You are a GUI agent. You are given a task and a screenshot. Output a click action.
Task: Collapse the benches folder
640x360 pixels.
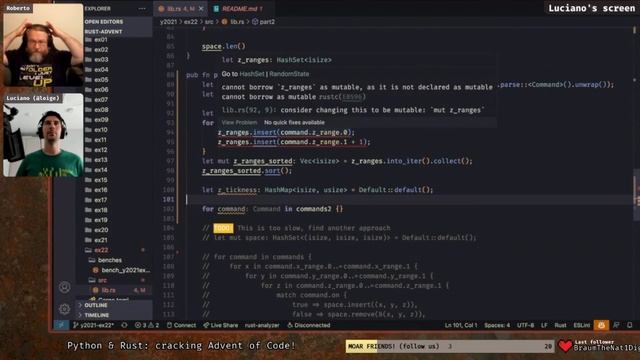(109, 260)
